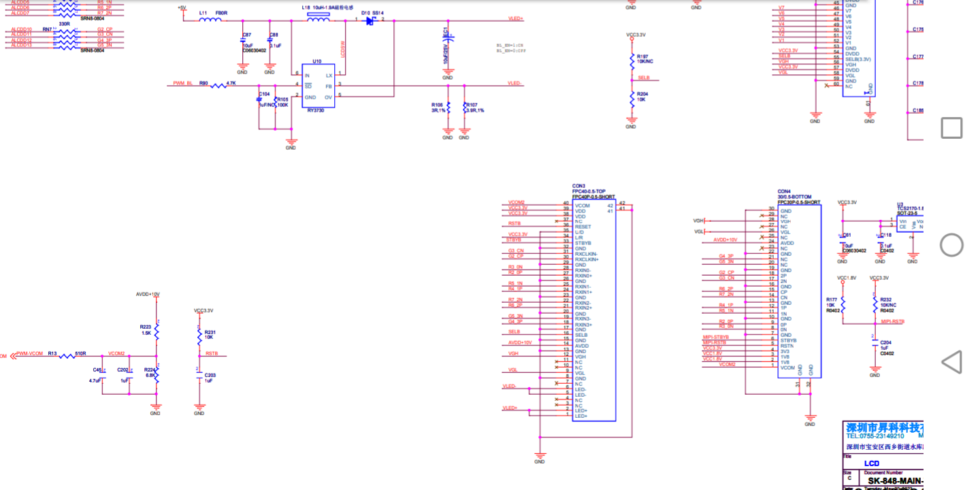Tap the D10 SS14 diode symbol
Viewport: 980px width, 490px height.
pos(370,20)
